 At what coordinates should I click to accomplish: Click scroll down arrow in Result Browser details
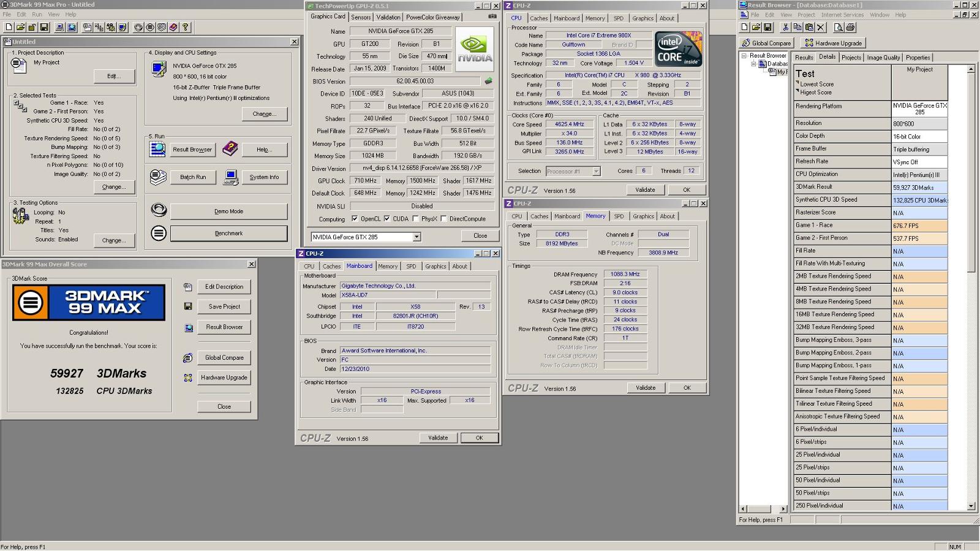(x=971, y=506)
